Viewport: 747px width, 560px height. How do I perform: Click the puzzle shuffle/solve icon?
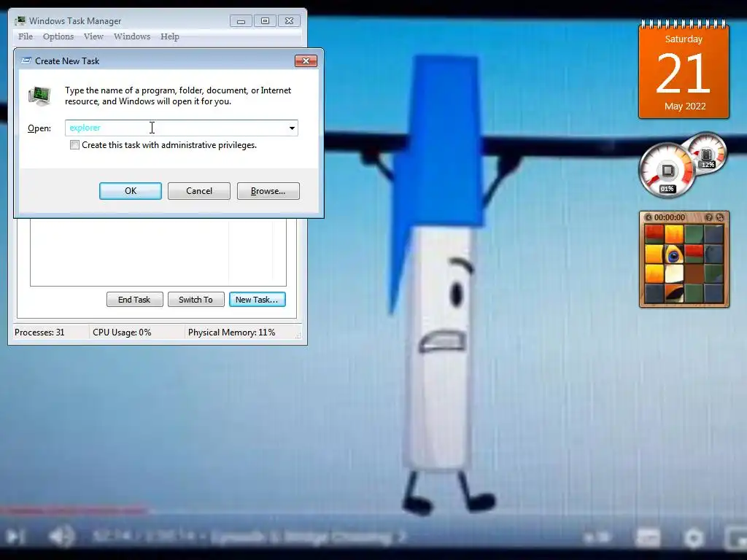pyautogui.click(x=720, y=217)
